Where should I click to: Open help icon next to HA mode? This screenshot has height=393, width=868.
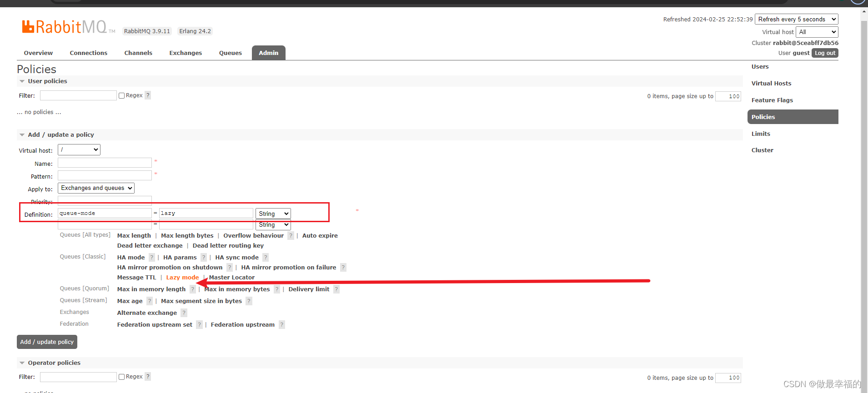tap(152, 258)
